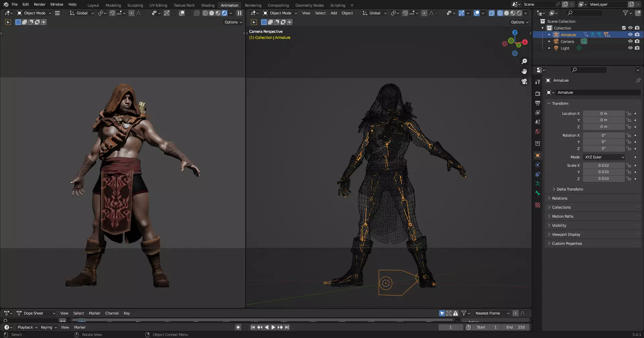
Task: Uncheck the Collection exclude checkbox
Action: [624, 28]
